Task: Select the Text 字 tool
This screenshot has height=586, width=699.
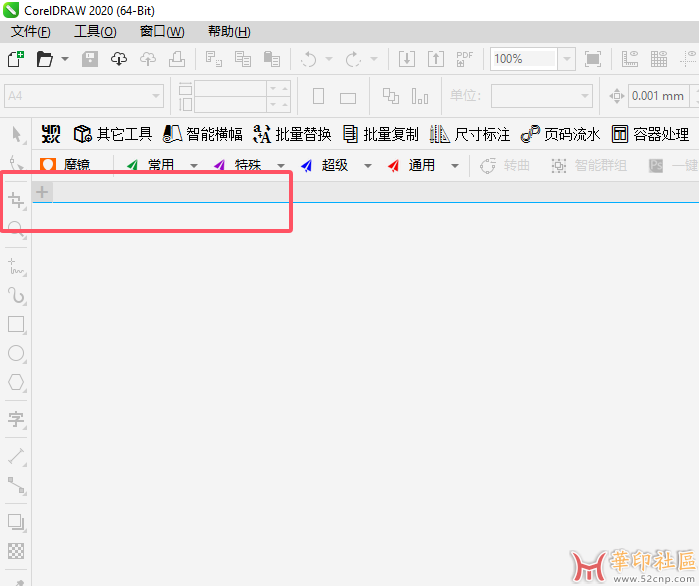Action: click(16, 419)
